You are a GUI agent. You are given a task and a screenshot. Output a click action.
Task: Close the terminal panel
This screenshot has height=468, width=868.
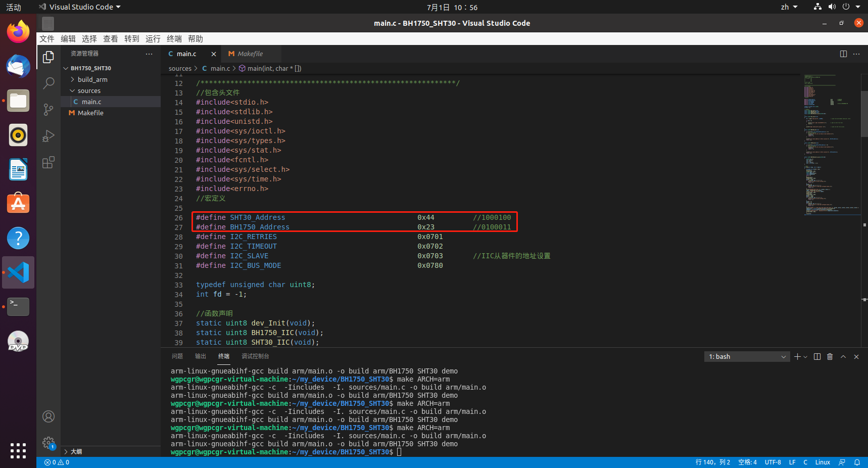(856, 357)
